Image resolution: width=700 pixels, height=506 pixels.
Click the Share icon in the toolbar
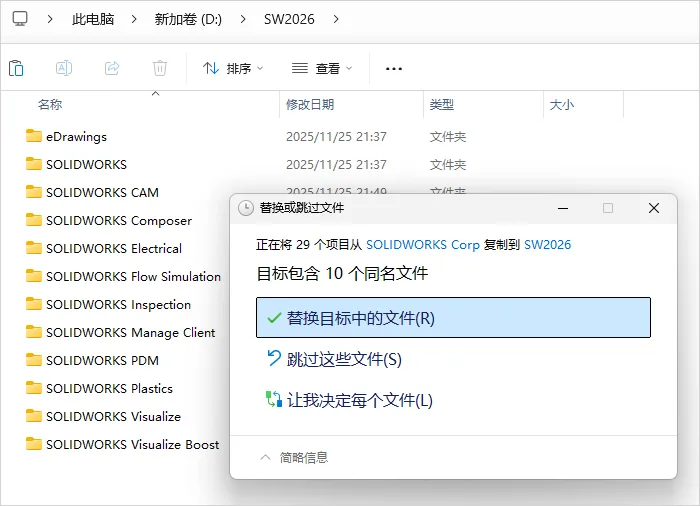(x=112, y=68)
